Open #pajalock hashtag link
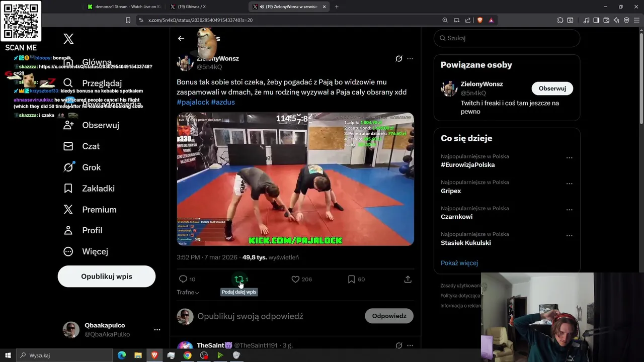The width and height of the screenshot is (644, 362). pyautogui.click(x=193, y=102)
